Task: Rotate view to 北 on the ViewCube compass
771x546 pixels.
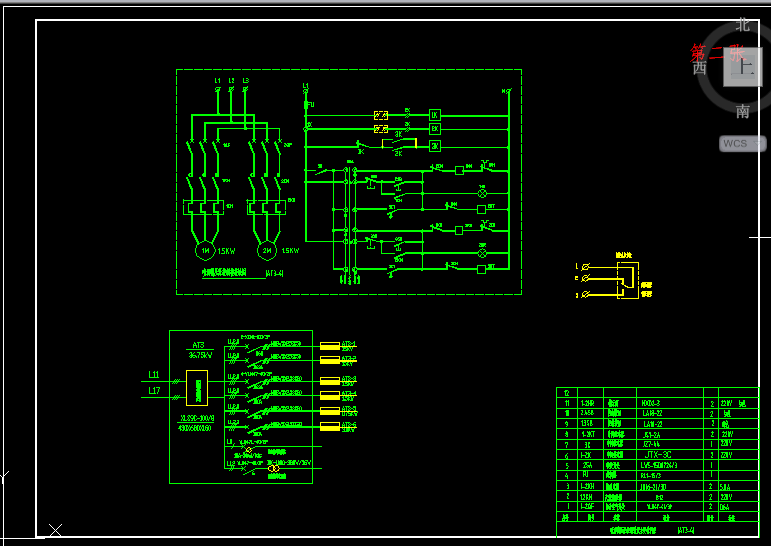Action: (742, 25)
